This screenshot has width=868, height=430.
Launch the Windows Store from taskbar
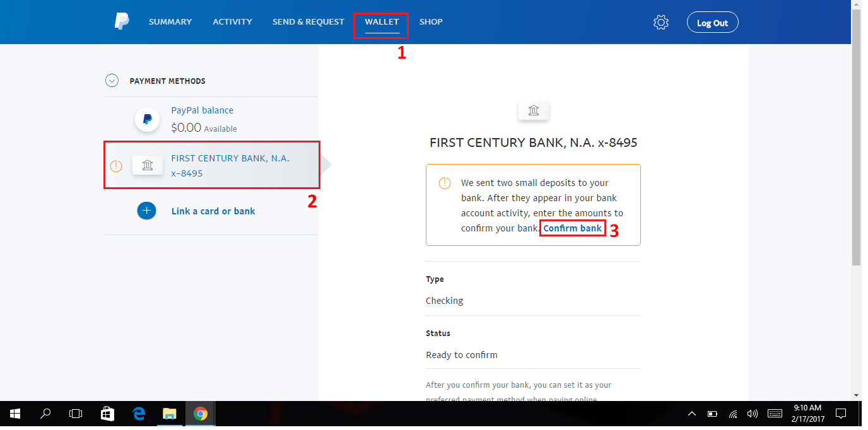[x=107, y=414]
